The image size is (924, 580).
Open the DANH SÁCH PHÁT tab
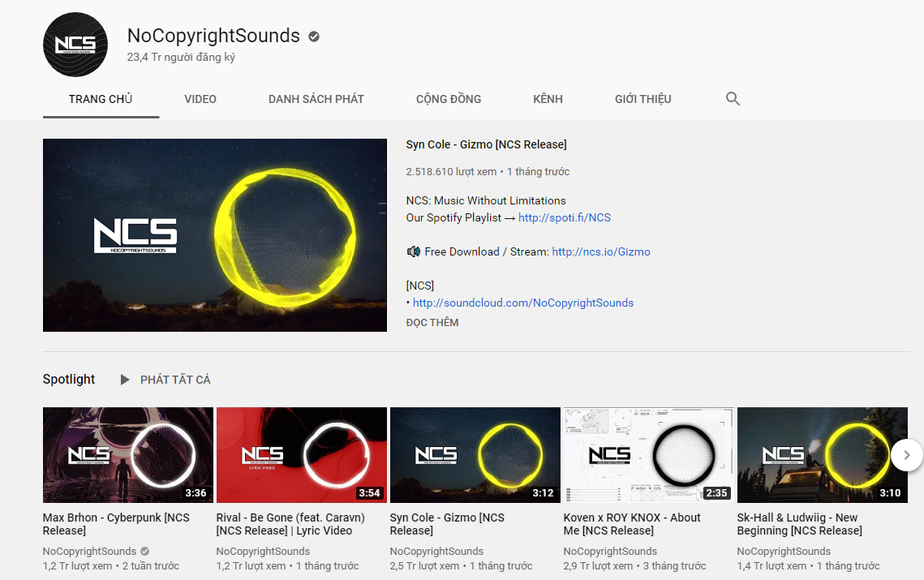point(316,99)
